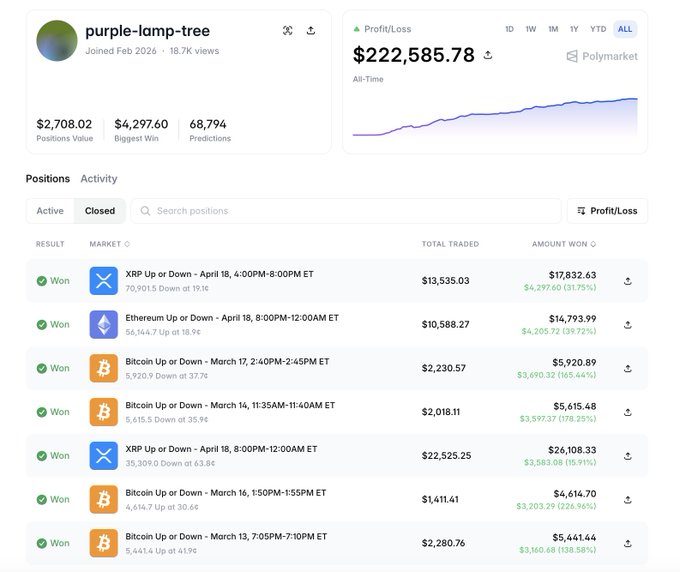Click Bitcoin logo of March 13 market
680x572 pixels.
(x=104, y=543)
